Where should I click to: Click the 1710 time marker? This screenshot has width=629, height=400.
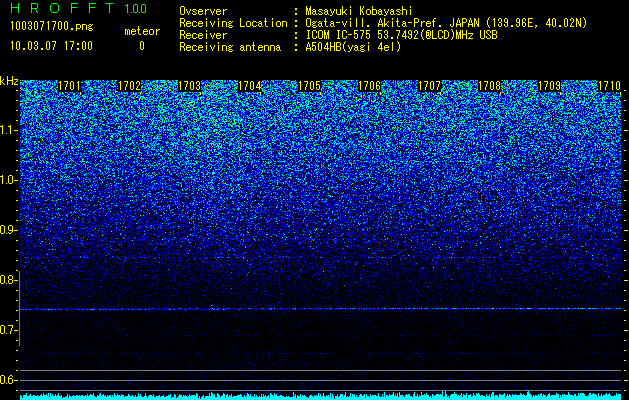click(609, 86)
